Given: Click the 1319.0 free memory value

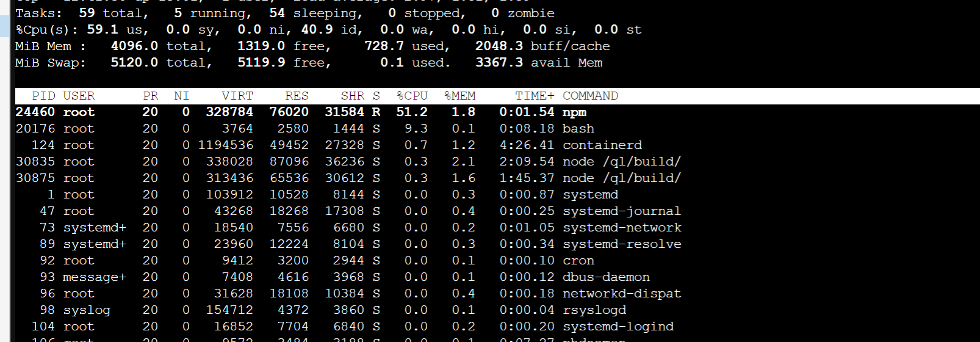Looking at the screenshot, I should [261, 46].
